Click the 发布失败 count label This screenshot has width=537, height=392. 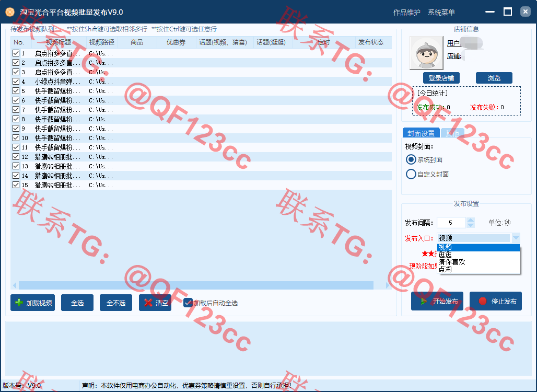487,107
